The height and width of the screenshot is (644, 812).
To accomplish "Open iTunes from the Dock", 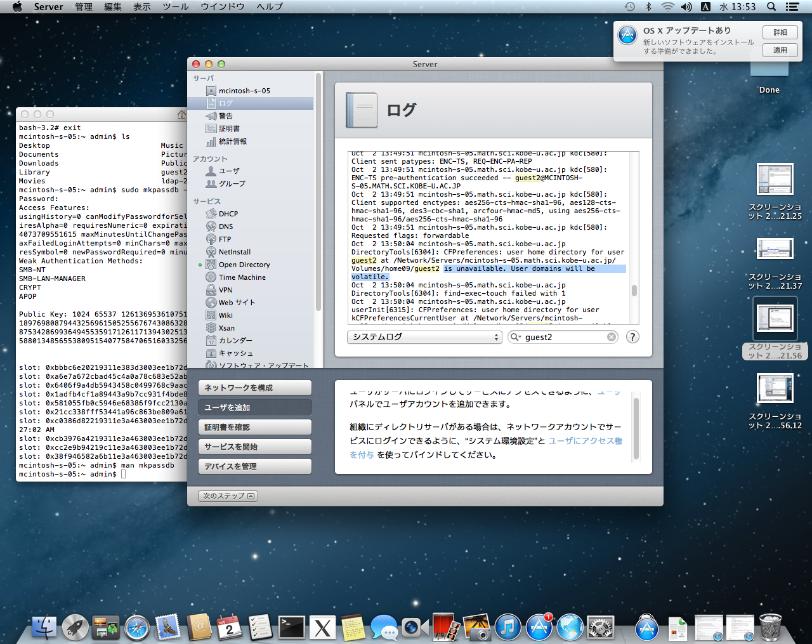I will pos(507,628).
